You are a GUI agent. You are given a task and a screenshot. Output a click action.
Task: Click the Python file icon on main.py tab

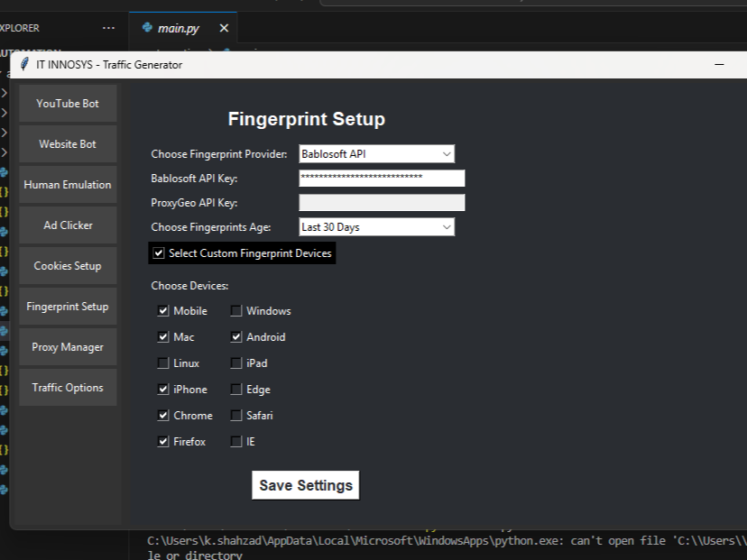[147, 28]
